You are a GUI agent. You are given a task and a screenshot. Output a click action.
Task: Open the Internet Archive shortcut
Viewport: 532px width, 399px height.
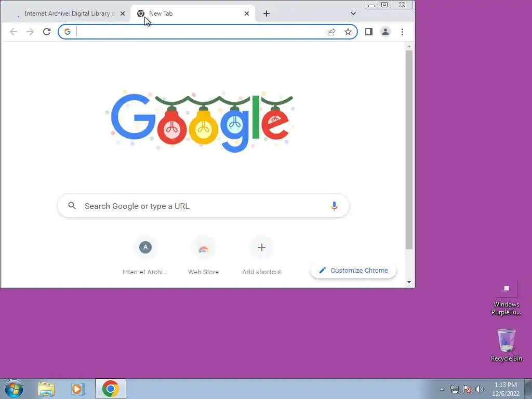[145, 256]
